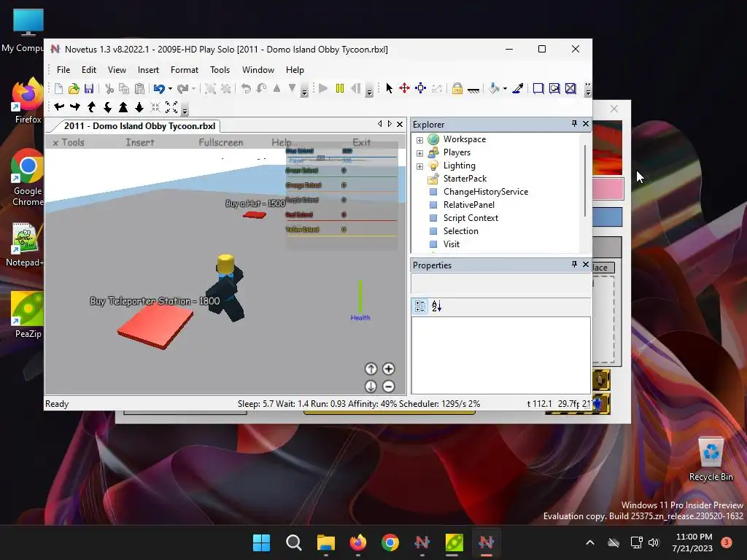Click the Paste clipboard icon
747x560 pixels.
pos(139,88)
